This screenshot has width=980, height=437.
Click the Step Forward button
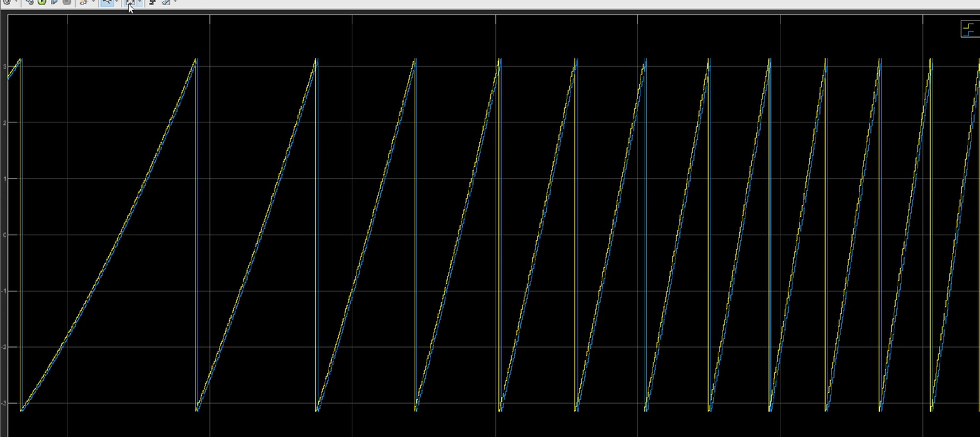[54, 2]
